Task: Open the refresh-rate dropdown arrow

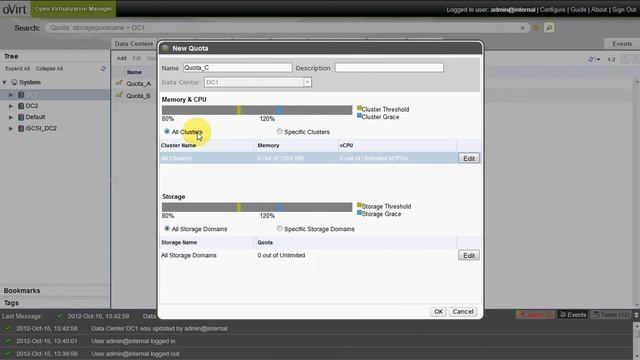Action: click(x=598, y=60)
